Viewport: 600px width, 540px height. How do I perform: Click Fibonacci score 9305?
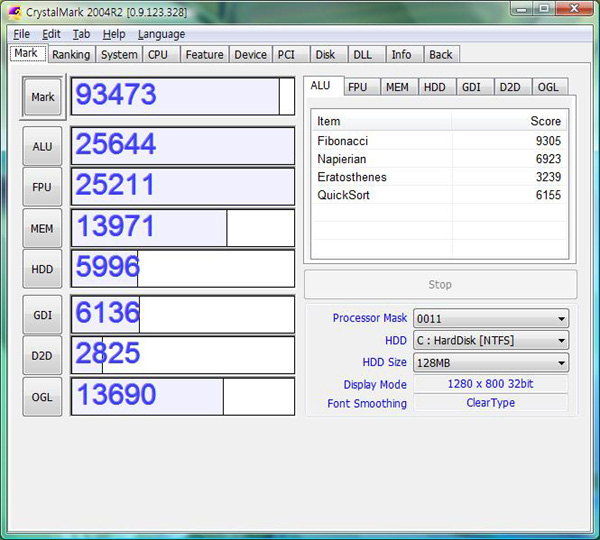548,141
